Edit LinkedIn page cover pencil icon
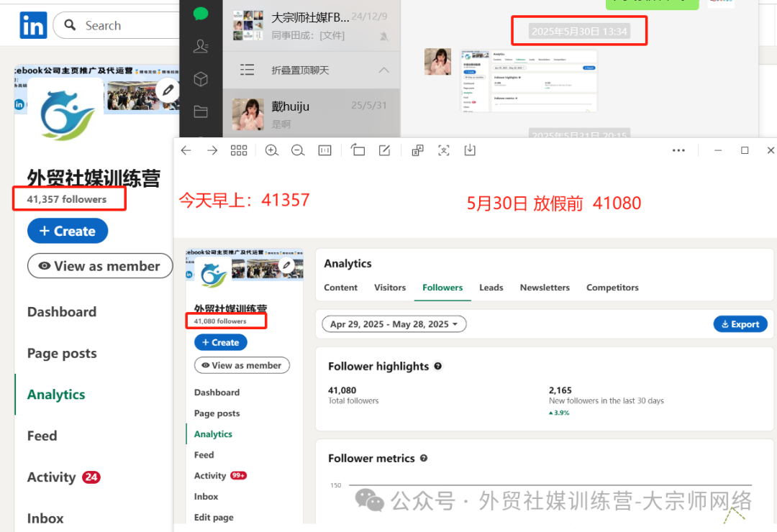This screenshot has height=532, width=777. coord(168,90)
